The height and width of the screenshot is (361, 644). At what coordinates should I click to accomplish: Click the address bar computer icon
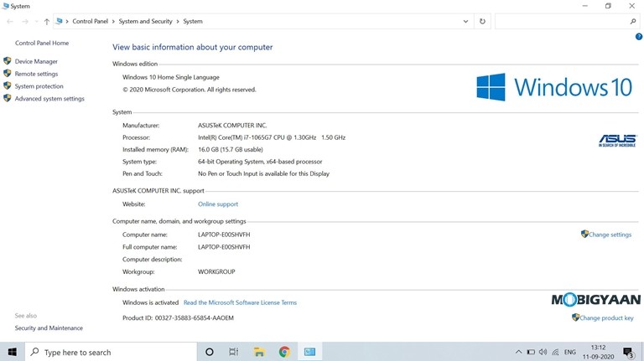(60, 21)
